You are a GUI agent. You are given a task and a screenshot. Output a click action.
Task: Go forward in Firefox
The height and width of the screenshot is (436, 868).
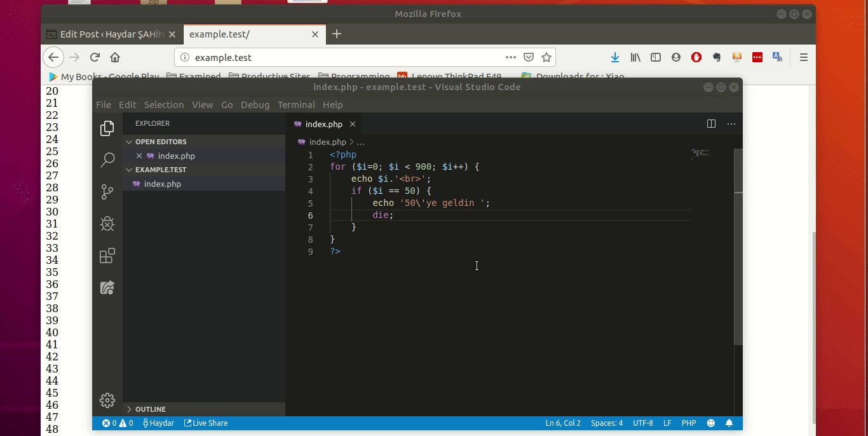tap(74, 57)
